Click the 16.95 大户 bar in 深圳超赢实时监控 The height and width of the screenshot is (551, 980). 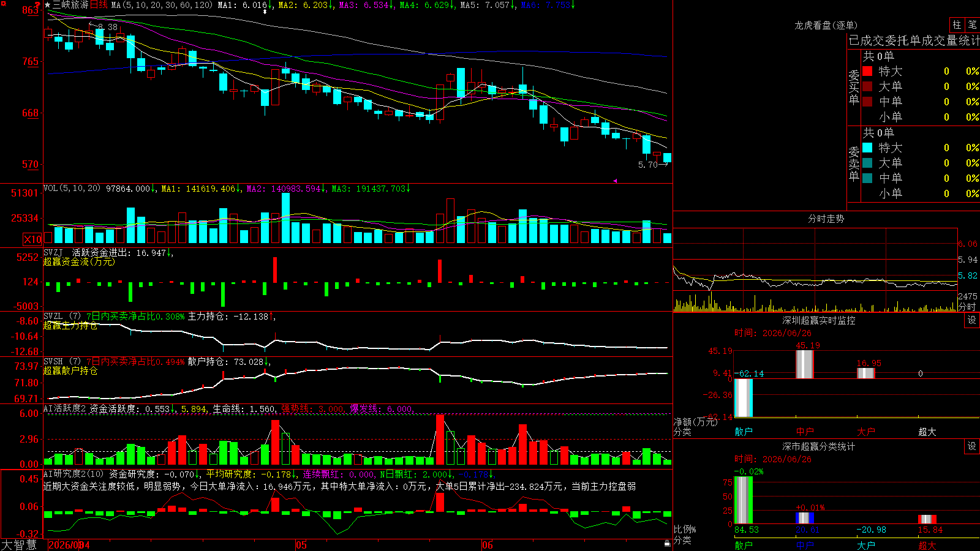coord(866,373)
